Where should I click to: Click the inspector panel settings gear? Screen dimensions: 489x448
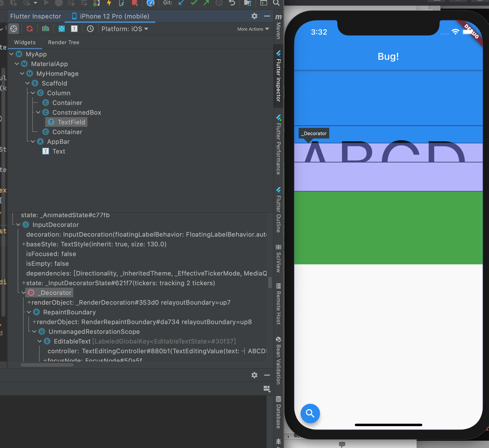tap(254, 16)
